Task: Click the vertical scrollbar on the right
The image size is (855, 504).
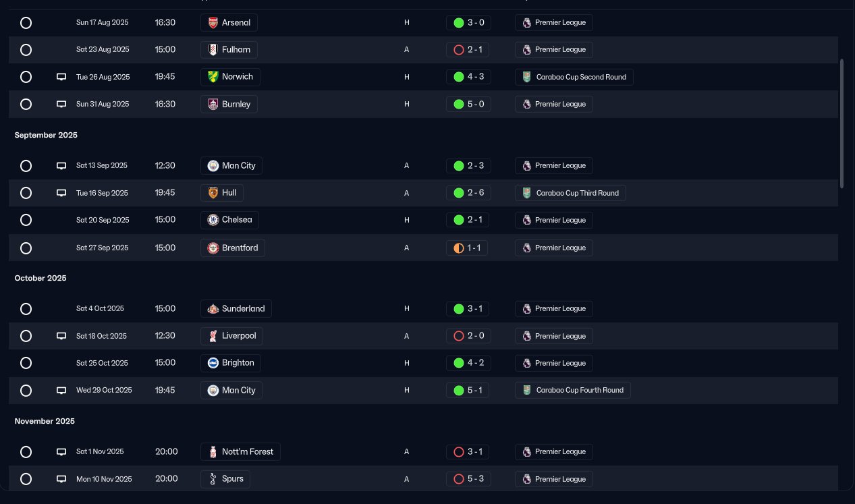Action: click(842, 123)
